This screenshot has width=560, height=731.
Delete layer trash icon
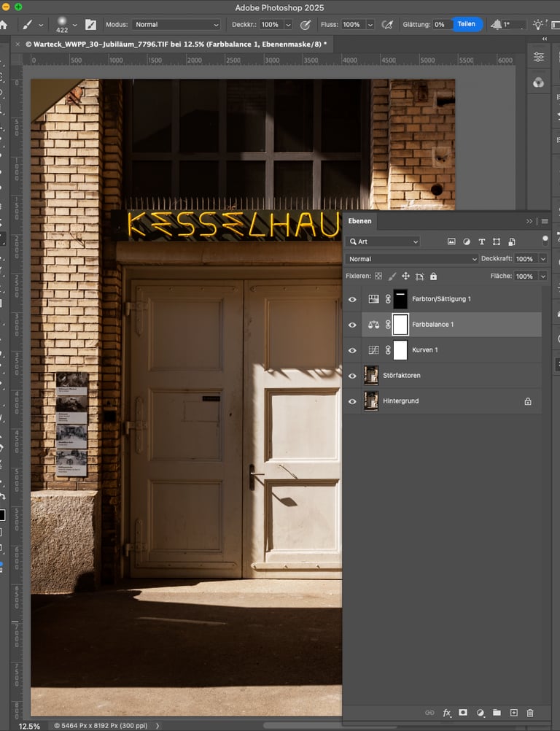coord(529,712)
